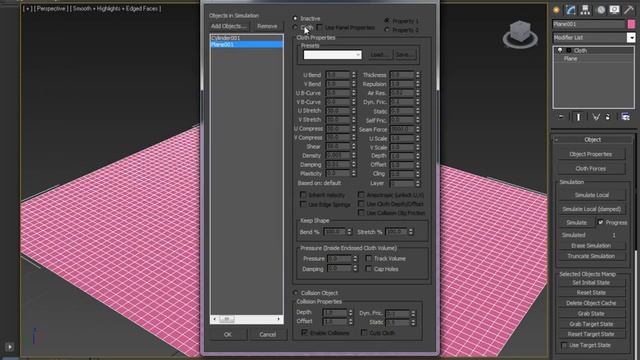Open the Presets dropdown
This screenshot has height=360, width=640.
point(332,55)
